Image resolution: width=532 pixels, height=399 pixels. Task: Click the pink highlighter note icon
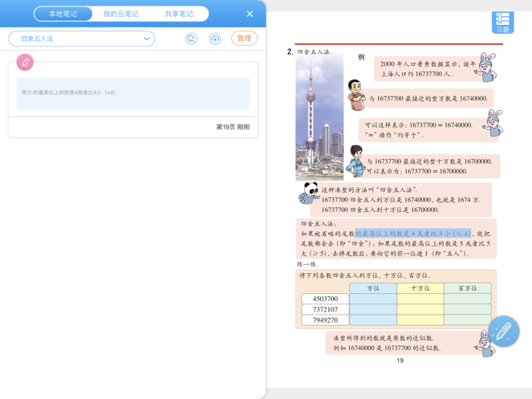pos(25,62)
